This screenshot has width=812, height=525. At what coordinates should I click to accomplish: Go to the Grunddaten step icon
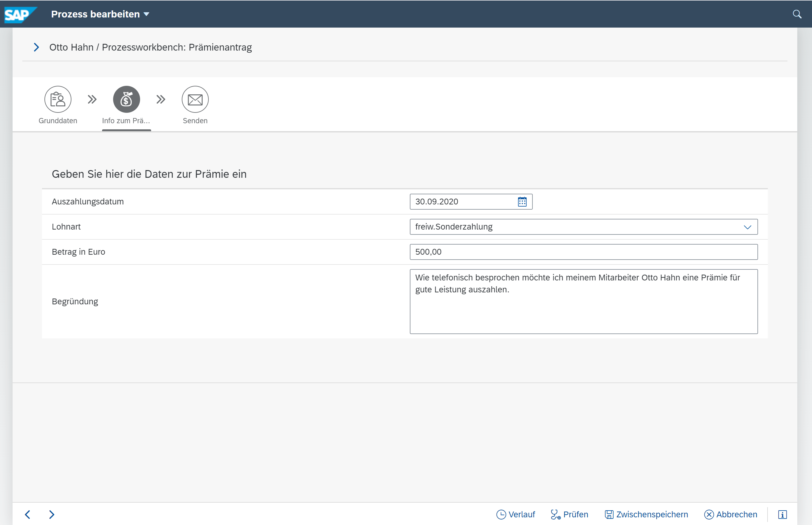coord(58,99)
